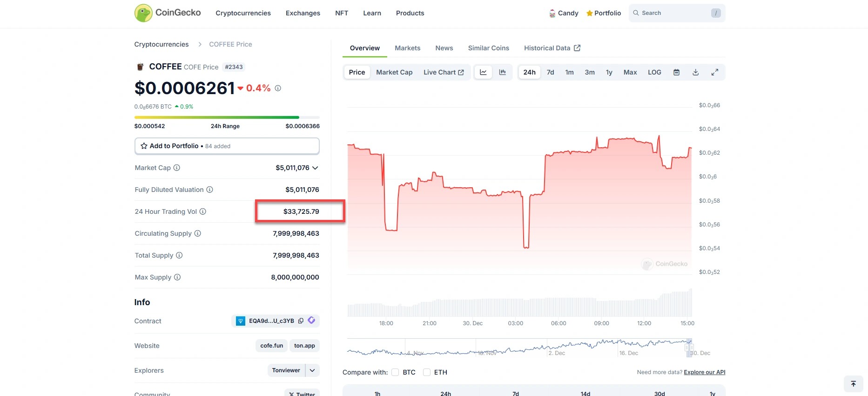Click Add to Portfolio button
868x396 pixels.
[x=227, y=146]
